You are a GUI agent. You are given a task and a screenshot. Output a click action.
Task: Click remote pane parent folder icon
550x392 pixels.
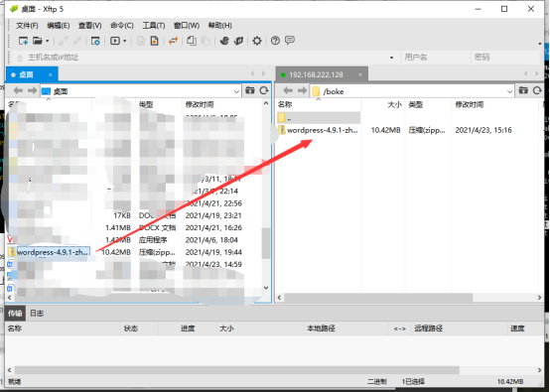click(523, 91)
